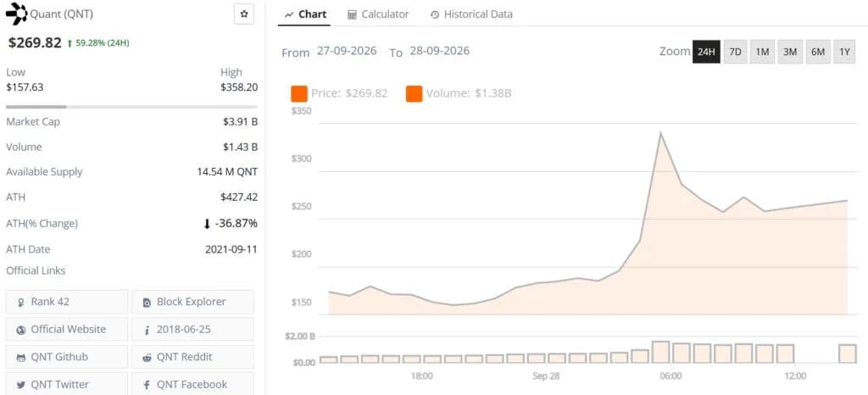Select the 3M zoom range
The width and height of the screenshot is (868, 395).
(x=790, y=52)
